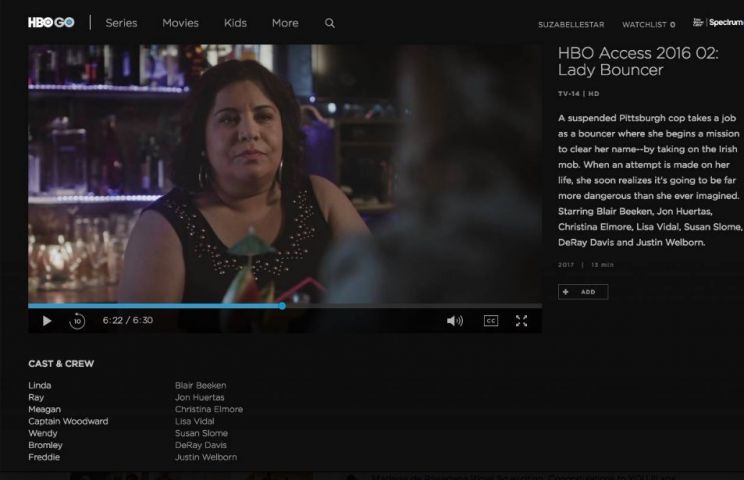Add title to watchlist with ADD button

coord(583,292)
